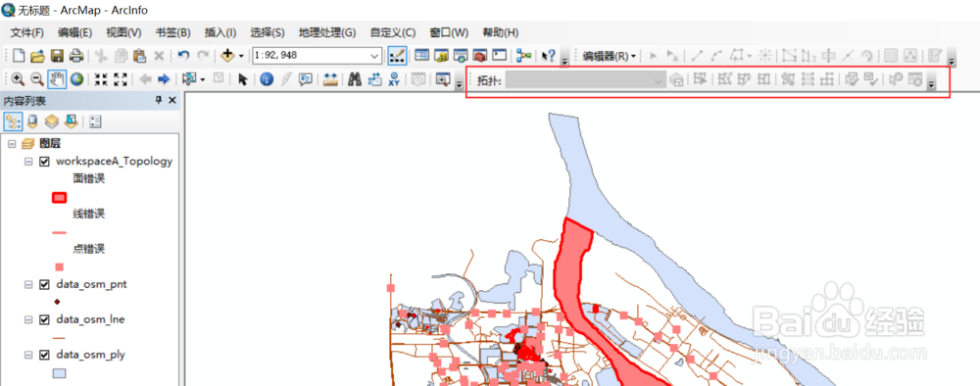Open the topology selection dropdown
Viewport: 980px width, 386px height.
coord(586,80)
